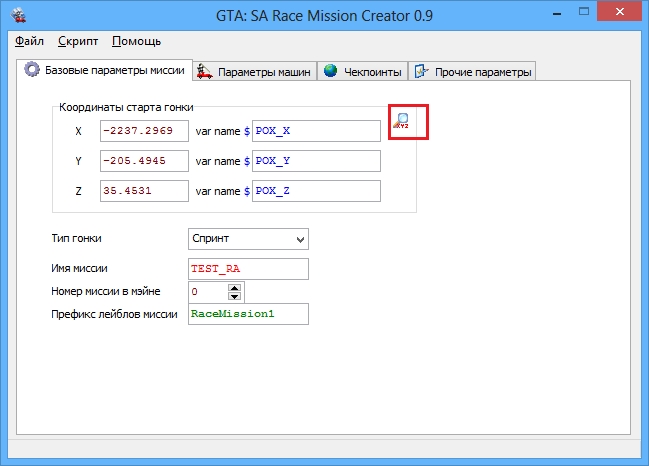Switch to Базовые параметры миссии tab
This screenshot has height=466, width=649.
(105, 70)
